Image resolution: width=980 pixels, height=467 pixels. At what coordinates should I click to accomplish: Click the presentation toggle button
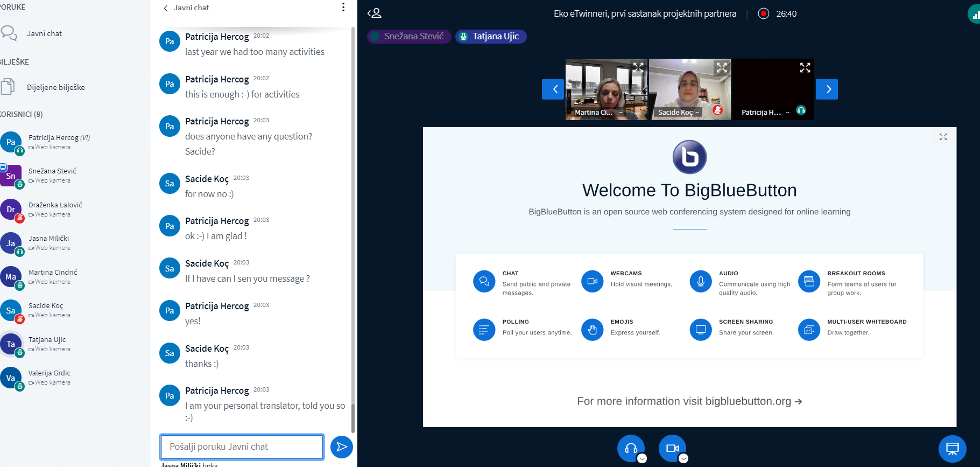(x=952, y=448)
